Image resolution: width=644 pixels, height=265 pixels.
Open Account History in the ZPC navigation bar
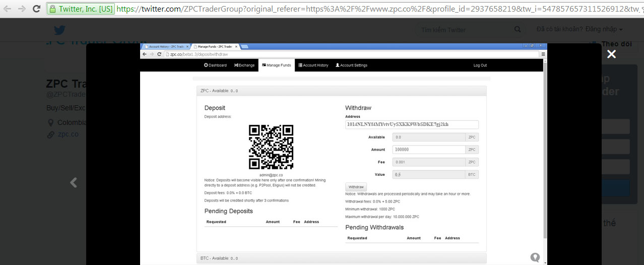(313, 65)
